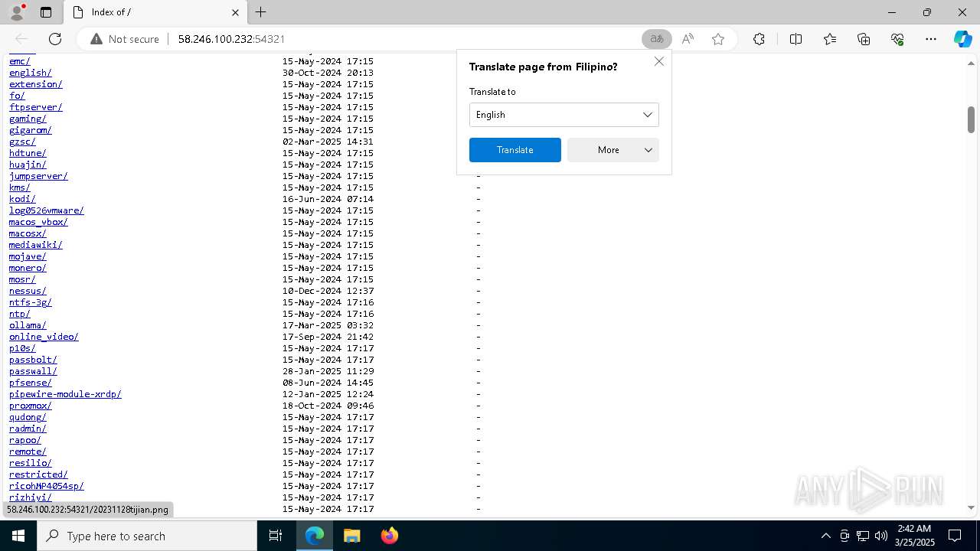Add this page to favorites star

tap(718, 39)
